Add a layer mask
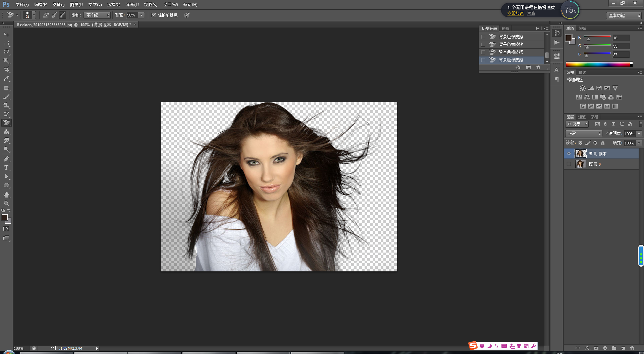644x354 pixels. 596,348
